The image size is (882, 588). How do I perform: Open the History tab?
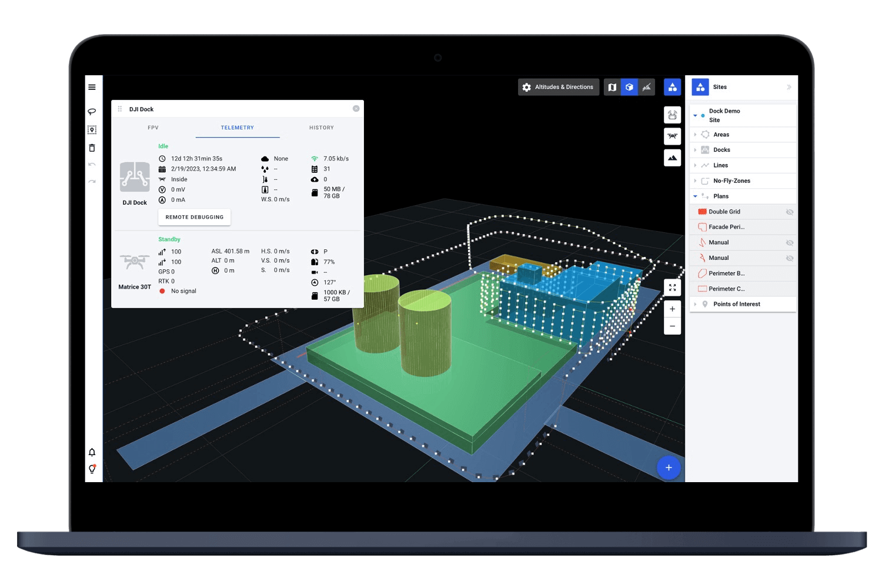click(x=321, y=128)
